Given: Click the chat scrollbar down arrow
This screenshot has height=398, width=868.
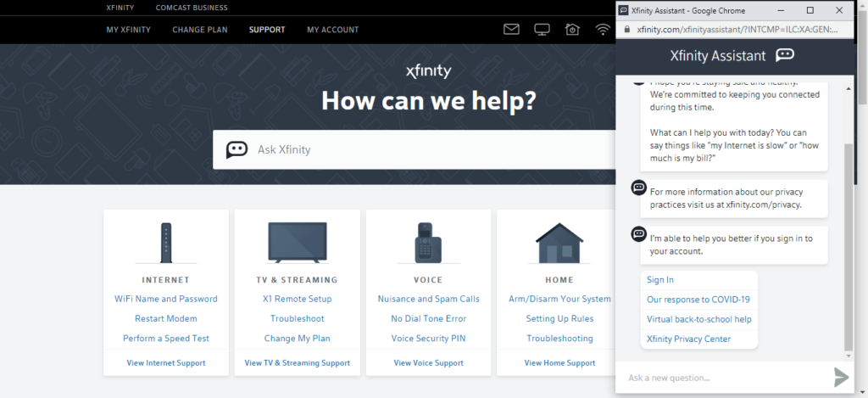Looking at the screenshot, I should pos(849,356).
